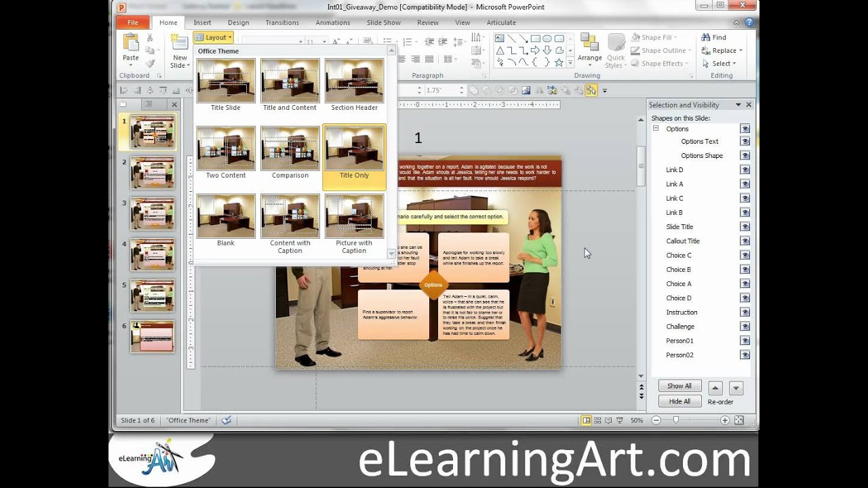
Task: Click the New Slide icon
Action: (179, 43)
